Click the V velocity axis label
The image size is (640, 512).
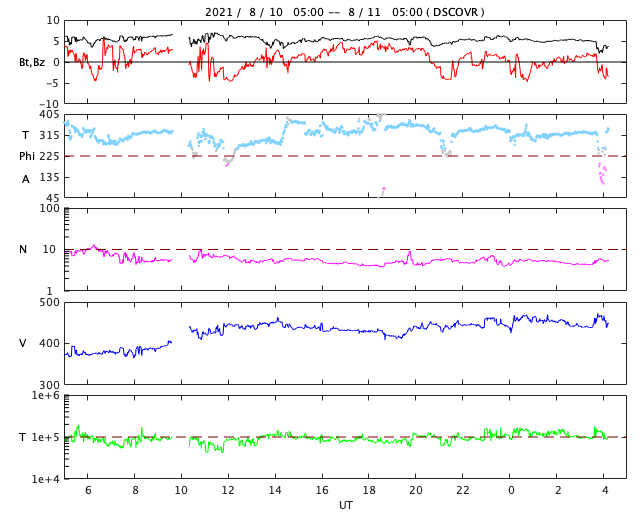click(23, 344)
